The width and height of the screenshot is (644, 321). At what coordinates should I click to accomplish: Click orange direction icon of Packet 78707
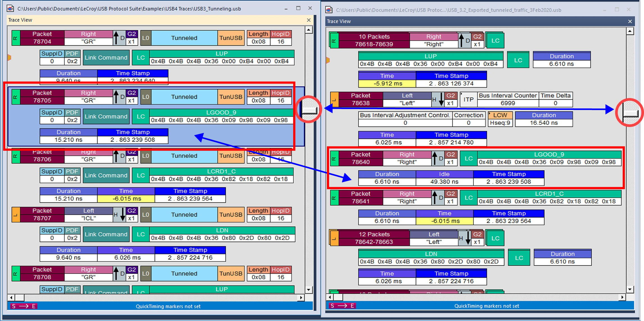pos(16,215)
